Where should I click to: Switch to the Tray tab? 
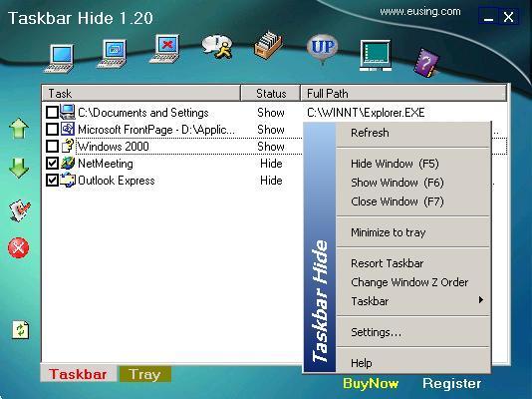tap(144, 374)
